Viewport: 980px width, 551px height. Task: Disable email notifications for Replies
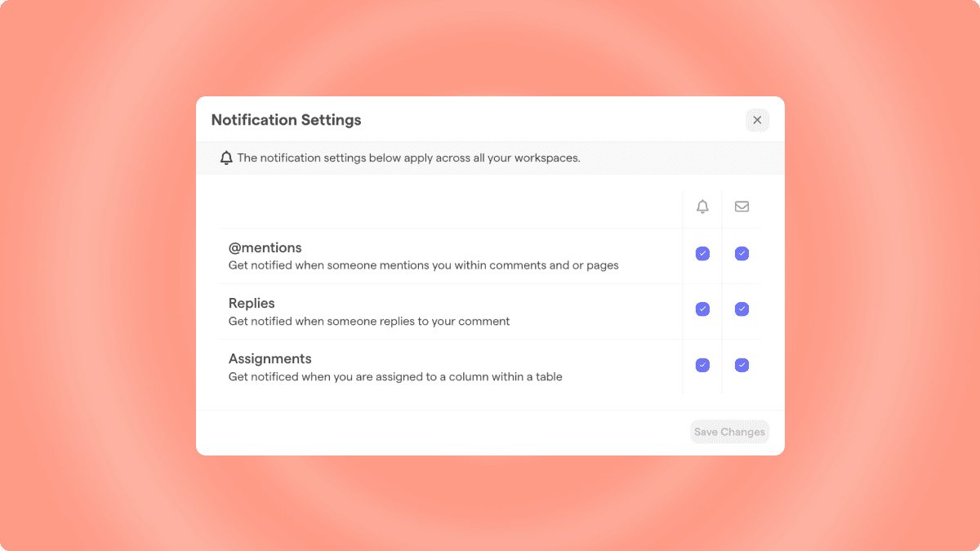pos(742,309)
